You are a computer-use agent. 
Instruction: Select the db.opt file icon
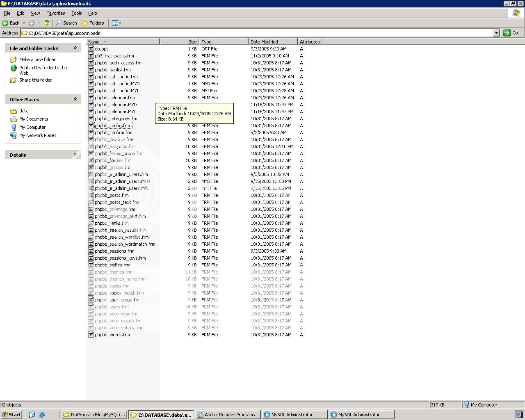tap(91, 49)
